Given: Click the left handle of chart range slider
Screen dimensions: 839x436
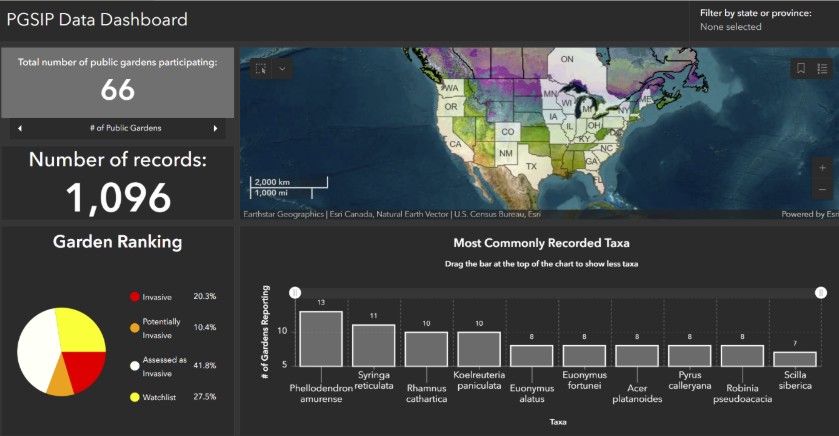Looking at the screenshot, I should click(295, 292).
